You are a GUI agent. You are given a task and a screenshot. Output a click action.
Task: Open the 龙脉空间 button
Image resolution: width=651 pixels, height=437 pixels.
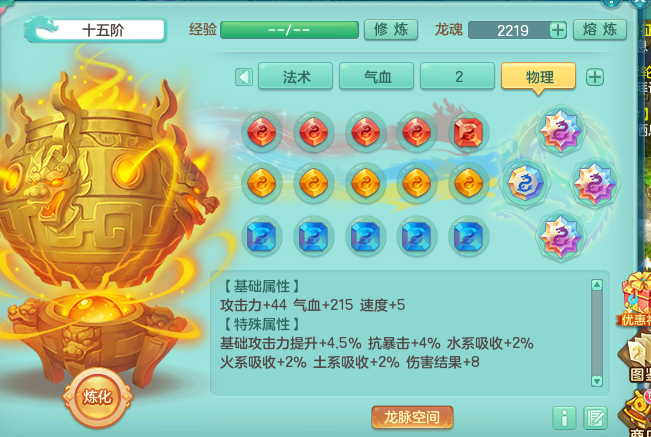[x=412, y=417]
